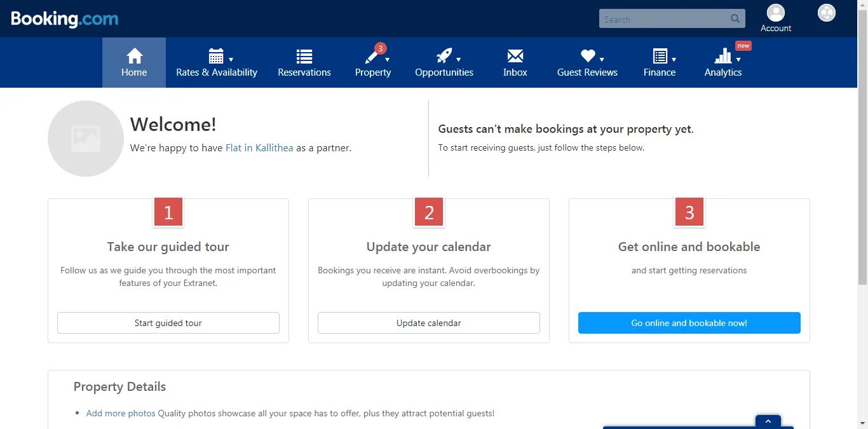Open the Account avatar icon
This screenshot has height=429, width=868.
[776, 13]
